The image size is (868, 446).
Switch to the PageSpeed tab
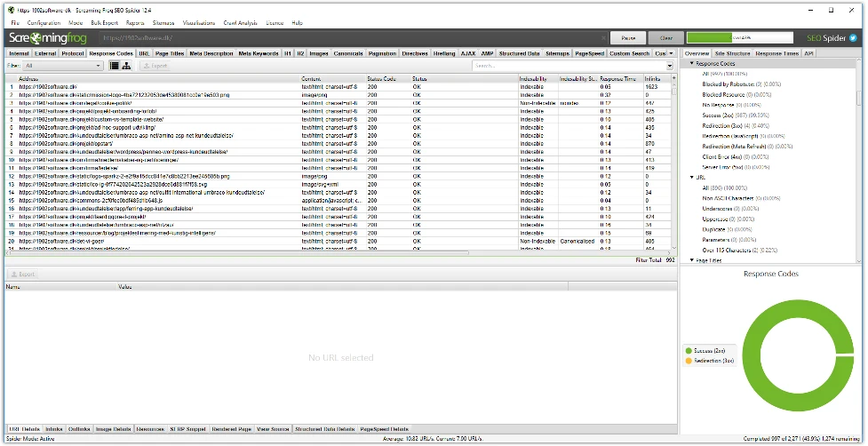[x=590, y=53]
